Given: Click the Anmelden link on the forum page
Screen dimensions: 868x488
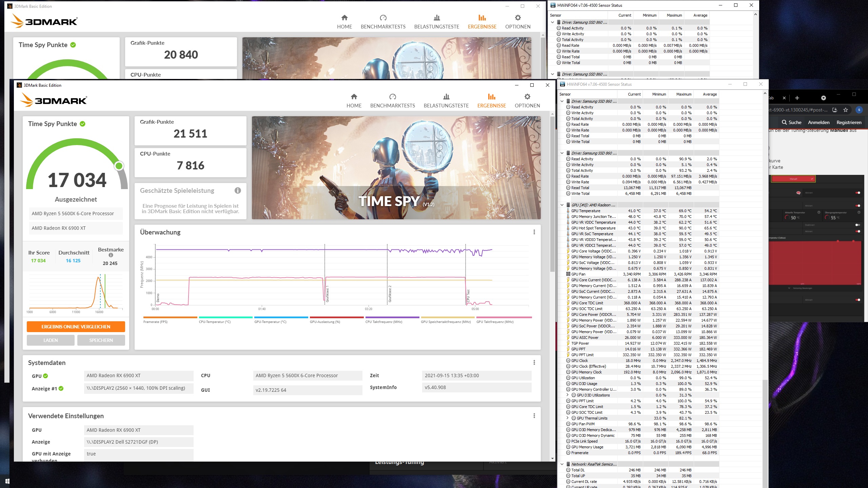Looking at the screenshot, I should tap(818, 122).
